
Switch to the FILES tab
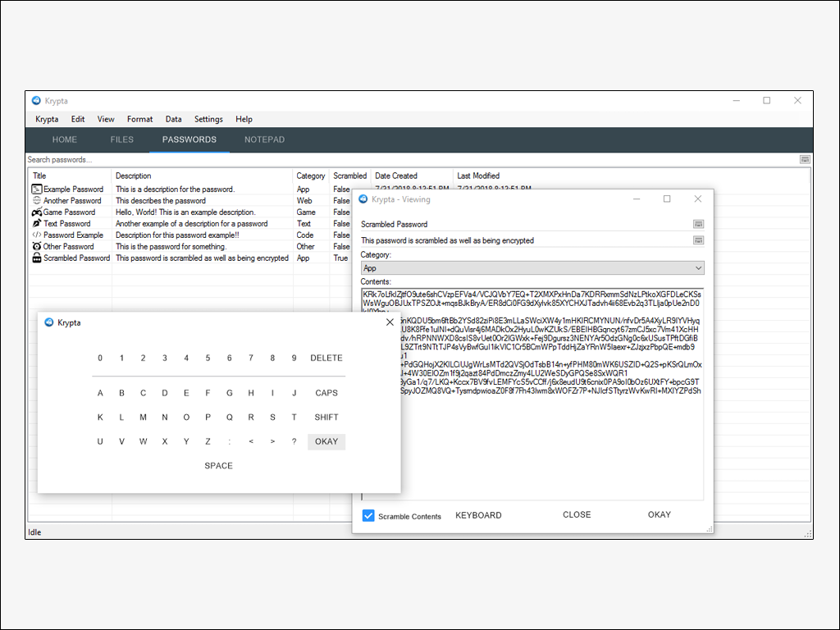(121, 139)
